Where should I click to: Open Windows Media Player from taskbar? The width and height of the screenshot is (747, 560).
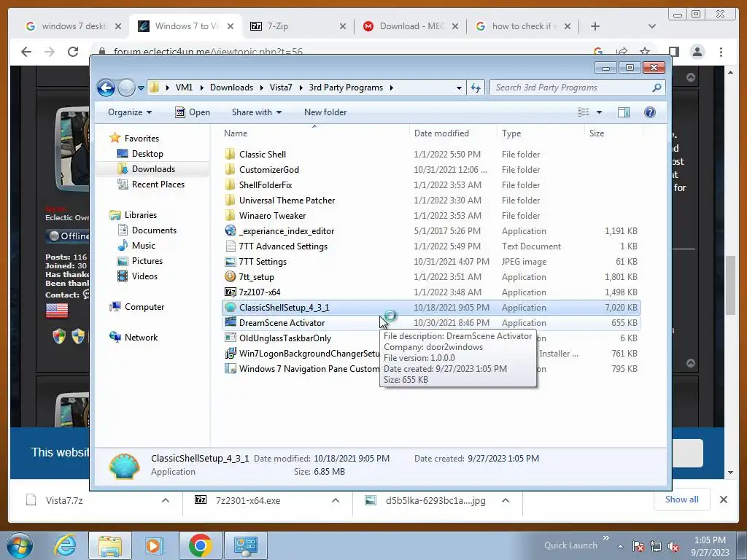(x=154, y=545)
